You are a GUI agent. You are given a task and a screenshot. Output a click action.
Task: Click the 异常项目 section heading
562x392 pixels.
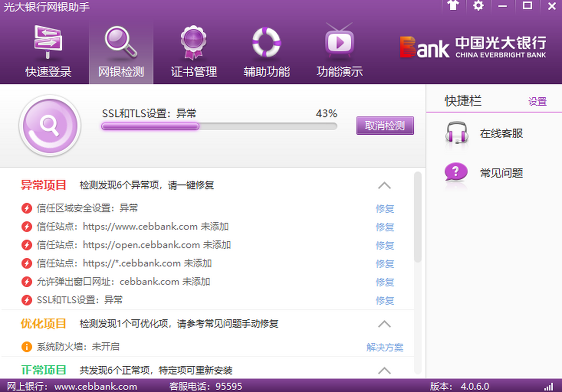pos(44,185)
